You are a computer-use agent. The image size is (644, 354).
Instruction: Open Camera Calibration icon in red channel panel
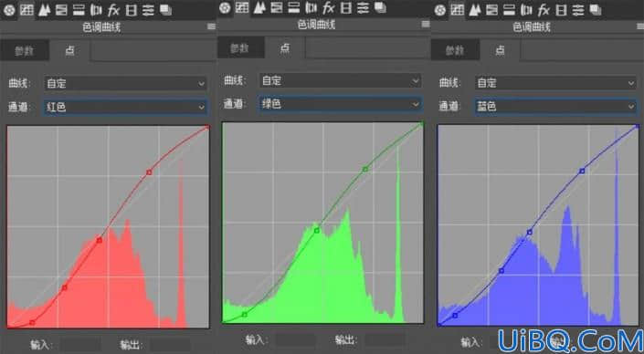[x=131, y=10]
